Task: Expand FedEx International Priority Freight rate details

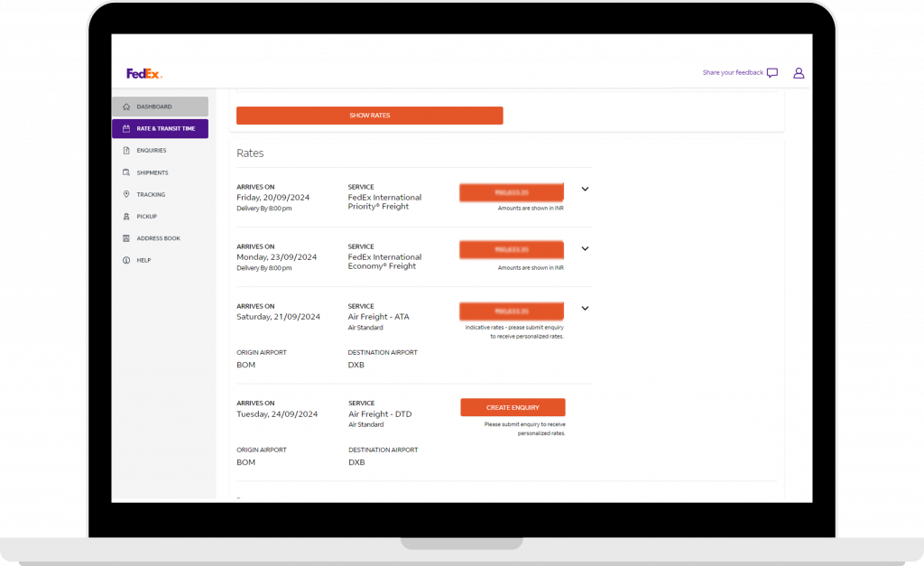Action: [585, 189]
